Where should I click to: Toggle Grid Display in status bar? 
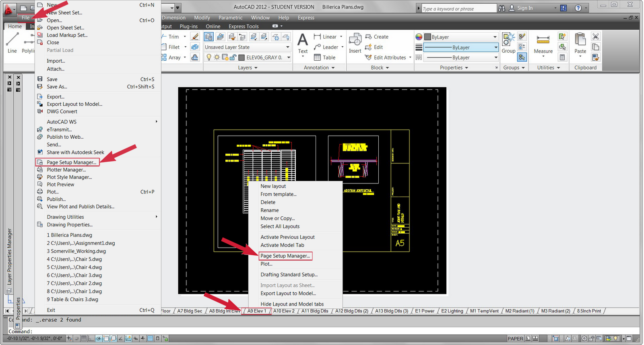pyautogui.click(x=84, y=339)
